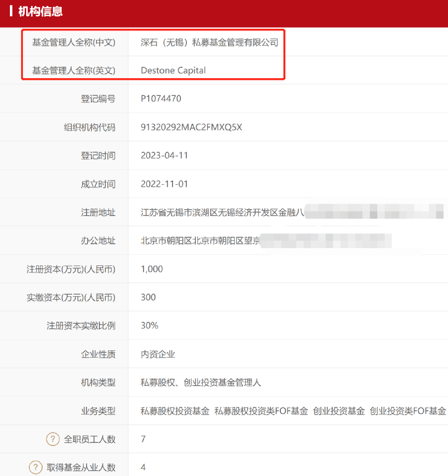Click establishment date 2022-11-01
This screenshot has width=448, height=476.
(165, 184)
